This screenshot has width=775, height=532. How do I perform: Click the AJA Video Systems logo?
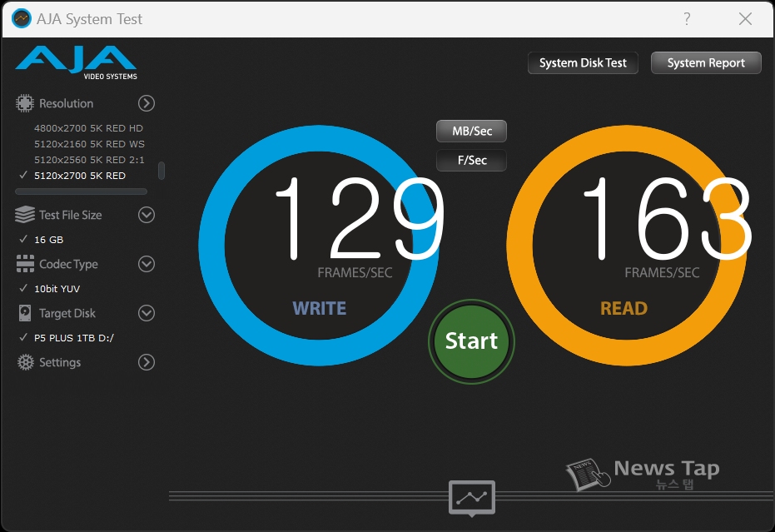(76, 62)
